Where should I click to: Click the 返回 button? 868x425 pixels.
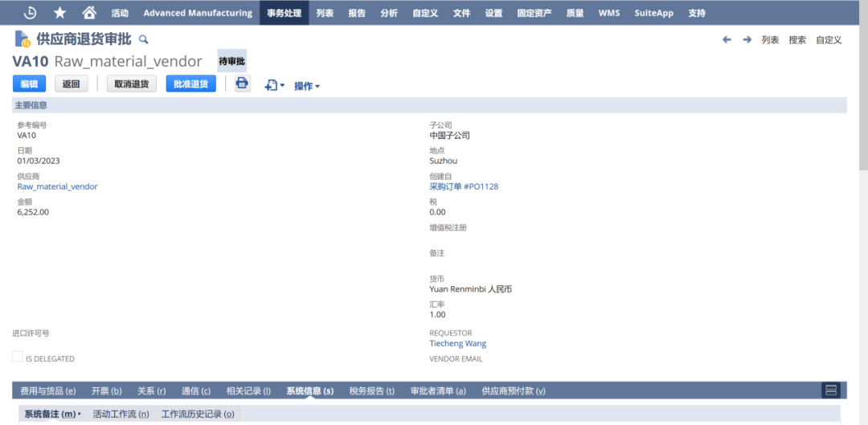(72, 84)
